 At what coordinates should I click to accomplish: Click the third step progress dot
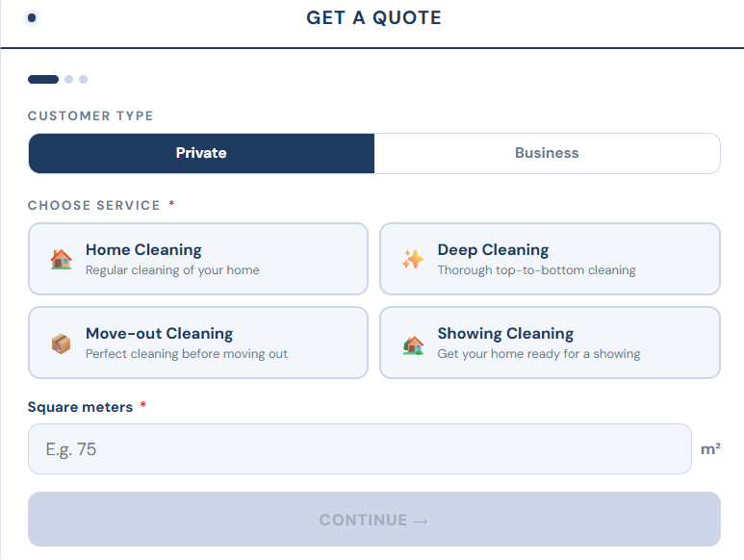tap(83, 79)
